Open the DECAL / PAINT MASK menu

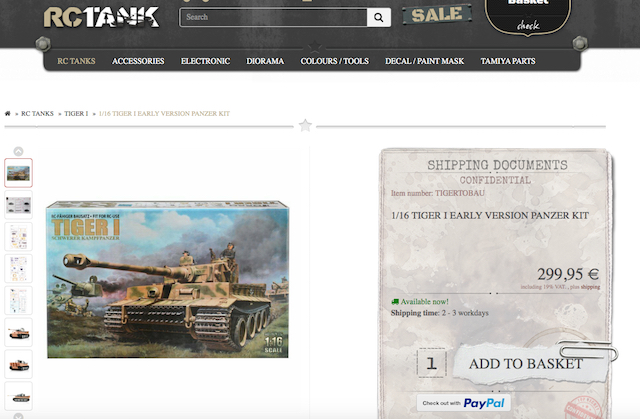(424, 61)
